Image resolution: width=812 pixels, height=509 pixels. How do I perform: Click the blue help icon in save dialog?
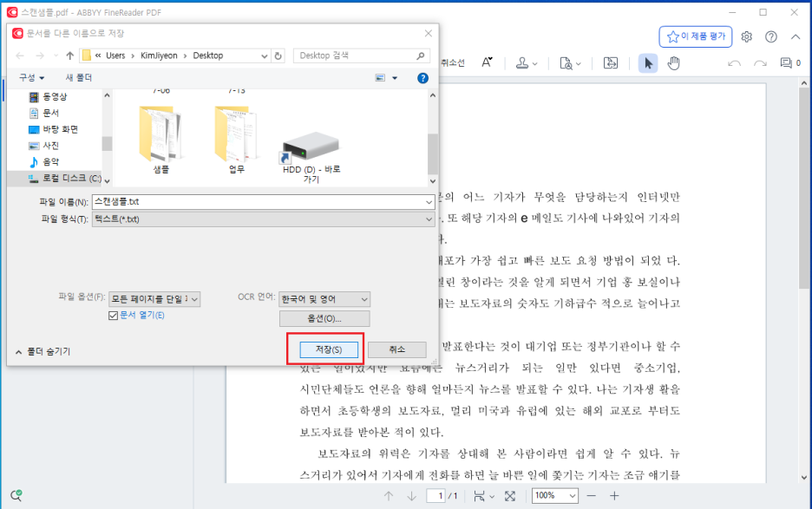click(x=422, y=78)
